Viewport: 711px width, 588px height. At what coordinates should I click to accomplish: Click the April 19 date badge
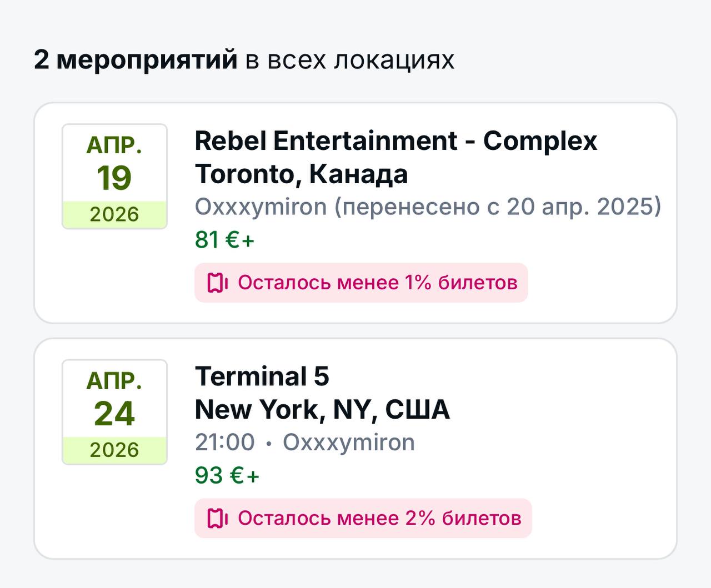[114, 177]
